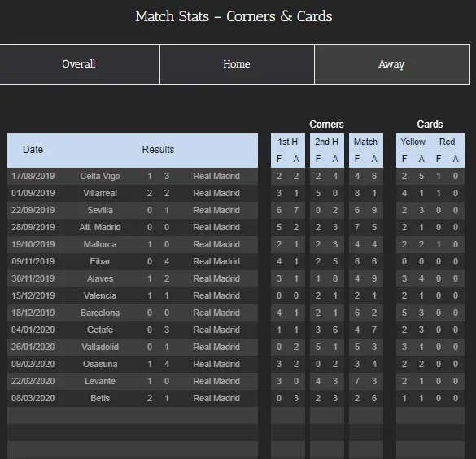Select the Celta Vigo match row
The image size is (476, 459).
click(x=133, y=176)
